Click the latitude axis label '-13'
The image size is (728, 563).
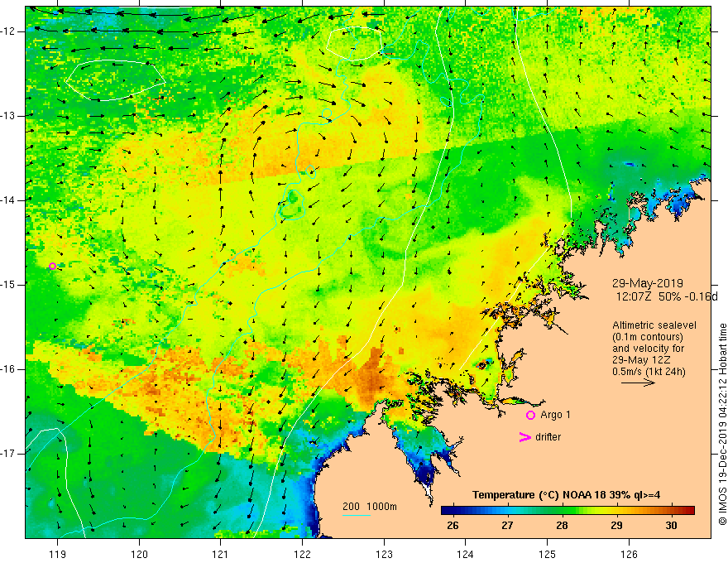[x=9, y=116]
